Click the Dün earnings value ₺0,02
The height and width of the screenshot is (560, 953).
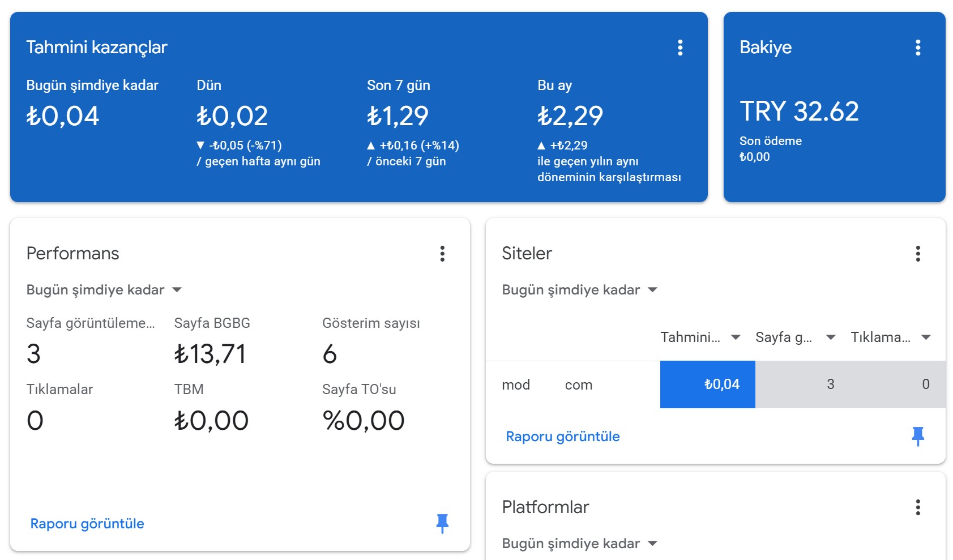coord(232,116)
